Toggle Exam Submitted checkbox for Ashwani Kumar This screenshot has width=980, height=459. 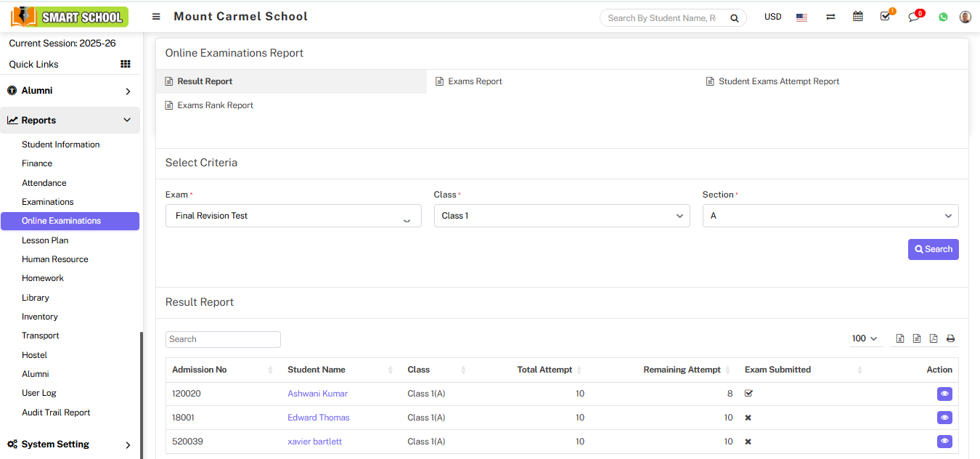pos(748,393)
